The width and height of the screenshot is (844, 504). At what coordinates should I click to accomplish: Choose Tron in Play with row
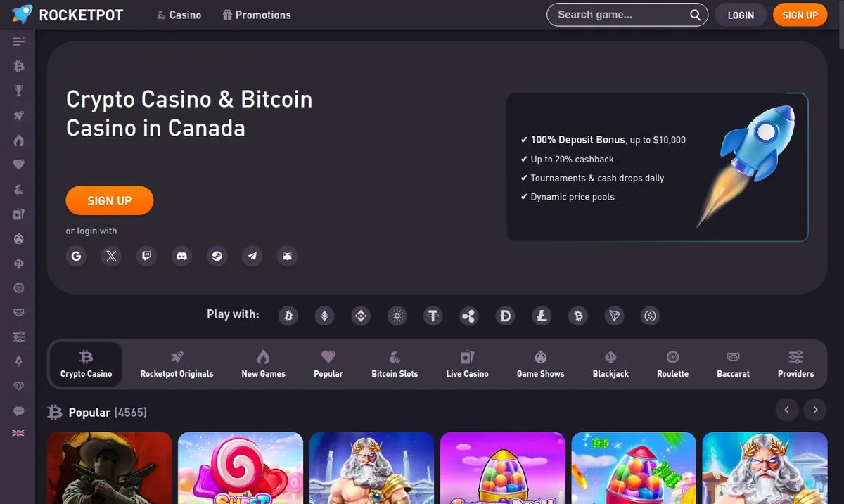(x=615, y=316)
